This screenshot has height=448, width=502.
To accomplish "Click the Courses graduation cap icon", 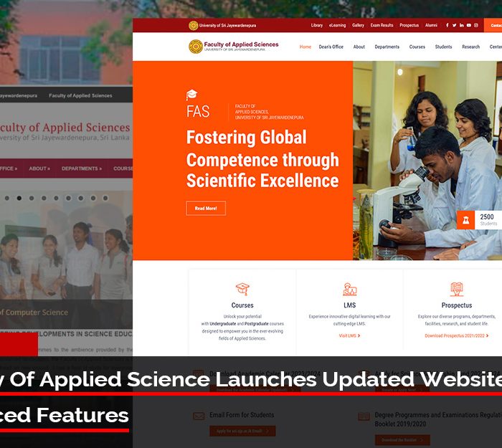I will pyautogui.click(x=242, y=290).
